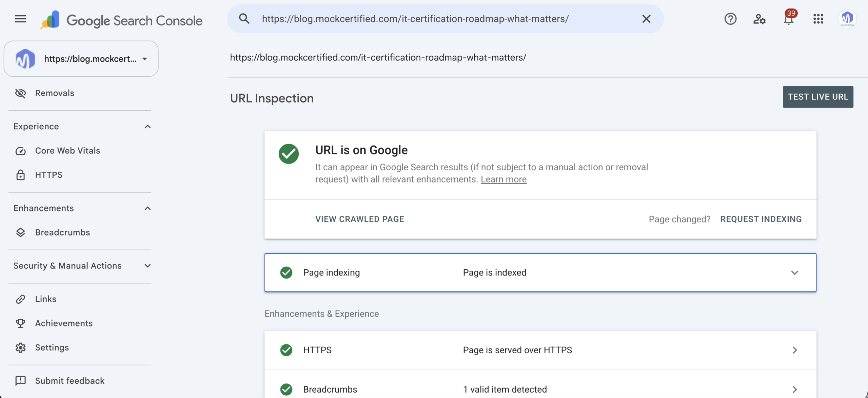Click the 'Page changed?' text
Image resolution: width=868 pixels, height=398 pixels.
679,219
